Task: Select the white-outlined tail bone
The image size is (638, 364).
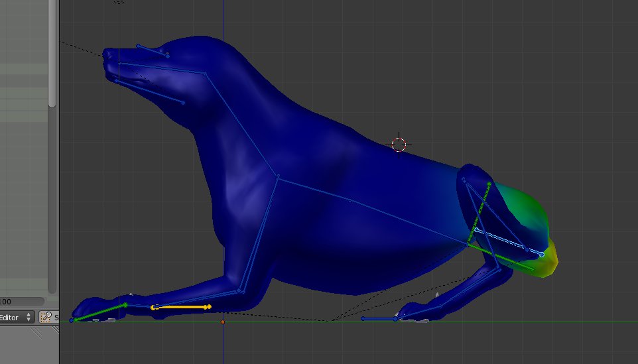Action: [x=509, y=243]
